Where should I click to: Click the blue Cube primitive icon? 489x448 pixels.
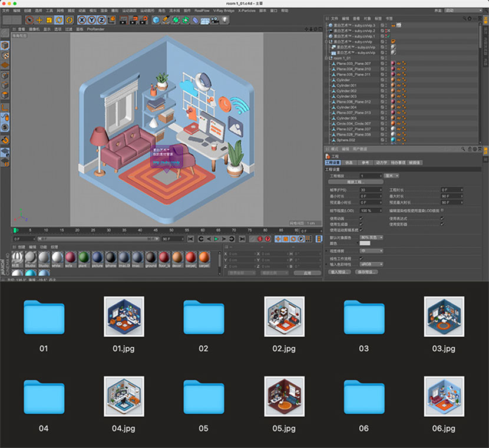click(x=156, y=20)
